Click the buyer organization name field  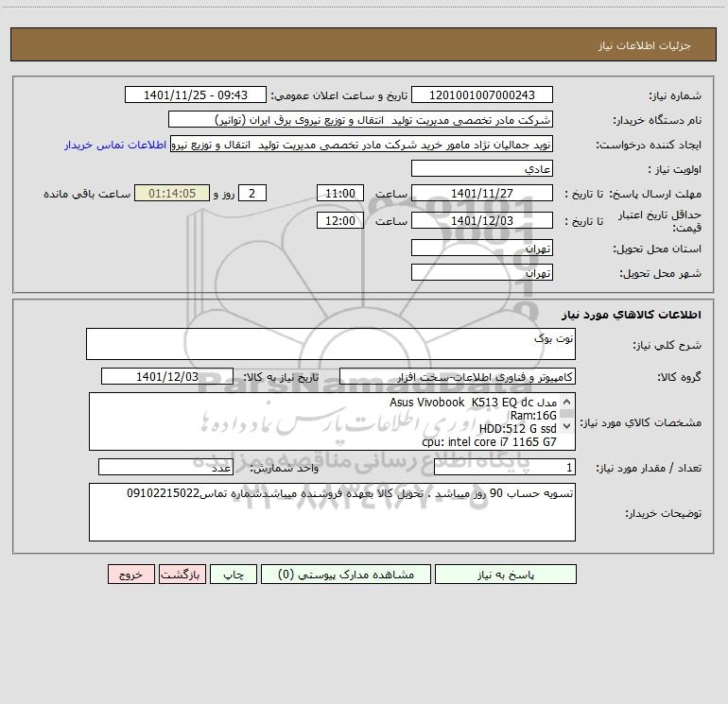(360, 120)
